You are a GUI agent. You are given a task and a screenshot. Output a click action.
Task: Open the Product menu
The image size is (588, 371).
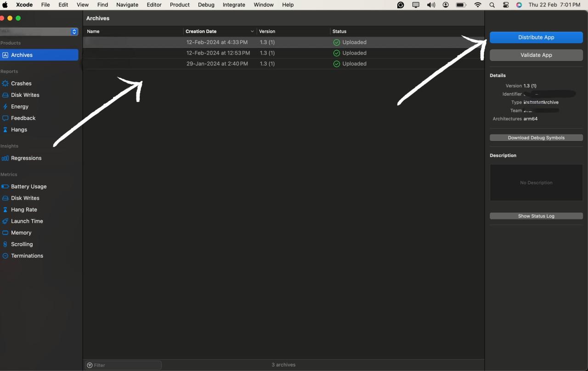(x=180, y=5)
